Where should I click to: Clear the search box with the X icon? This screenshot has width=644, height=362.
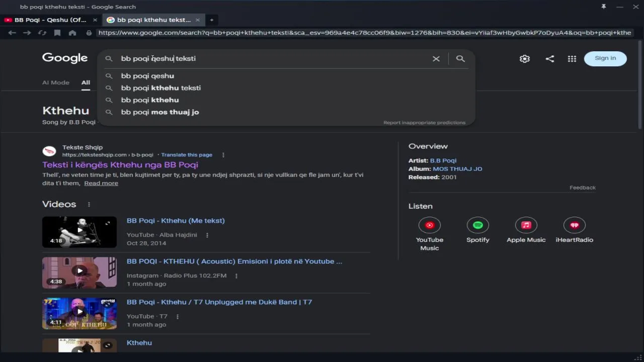click(x=436, y=59)
